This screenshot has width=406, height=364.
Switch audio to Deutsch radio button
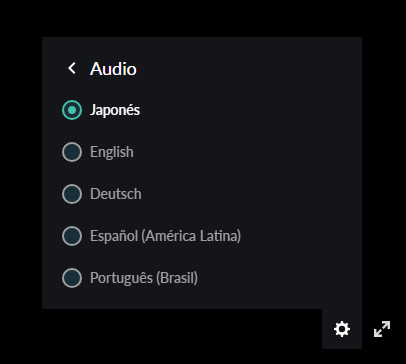[72, 194]
